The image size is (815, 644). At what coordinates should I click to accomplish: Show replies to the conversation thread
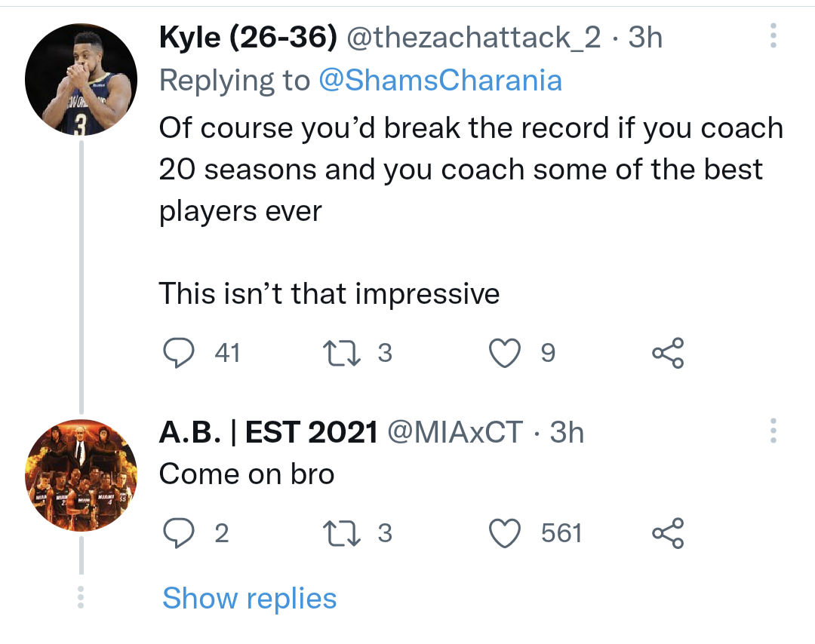tap(249, 598)
